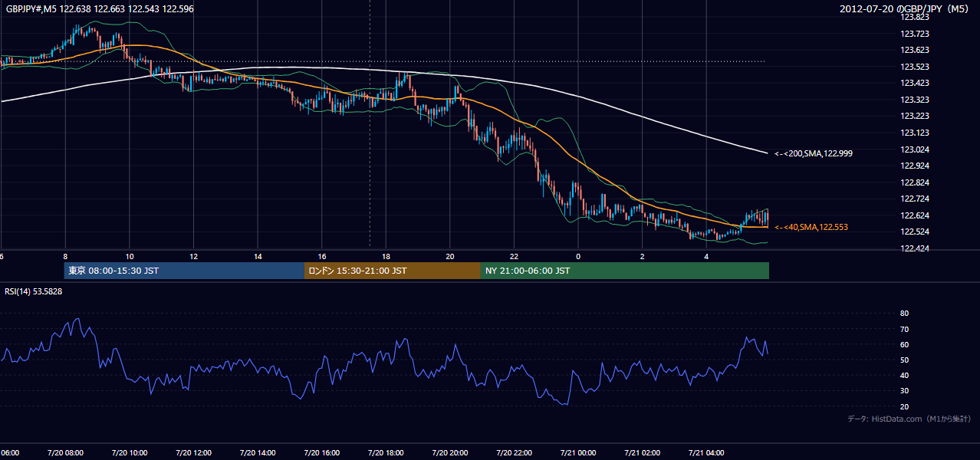Click the 2012-07-20 GBP/JPY (M5) chart title

(x=906, y=9)
